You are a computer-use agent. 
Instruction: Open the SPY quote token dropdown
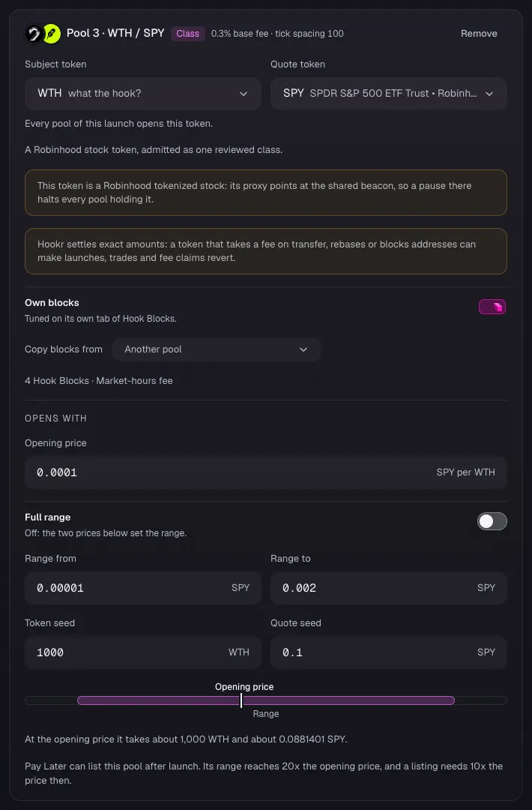point(389,94)
